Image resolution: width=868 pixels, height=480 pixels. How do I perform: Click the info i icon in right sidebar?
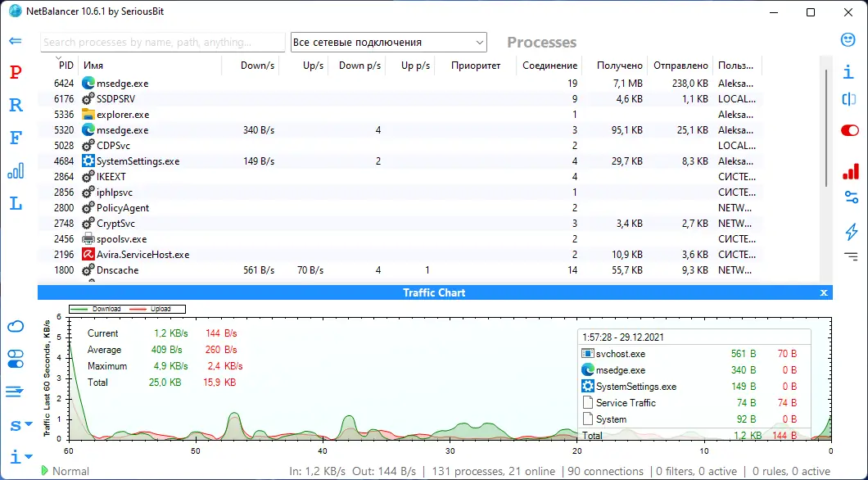click(848, 72)
